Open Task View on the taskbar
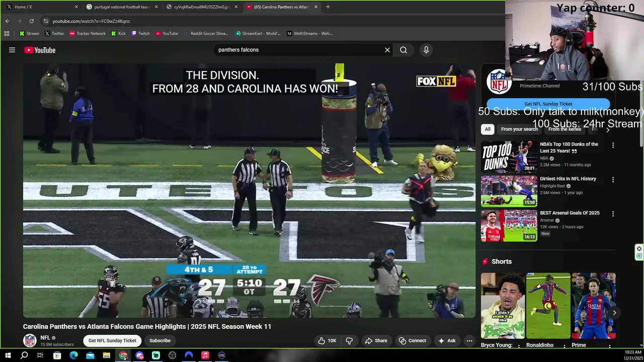 pyautogui.click(x=40, y=355)
